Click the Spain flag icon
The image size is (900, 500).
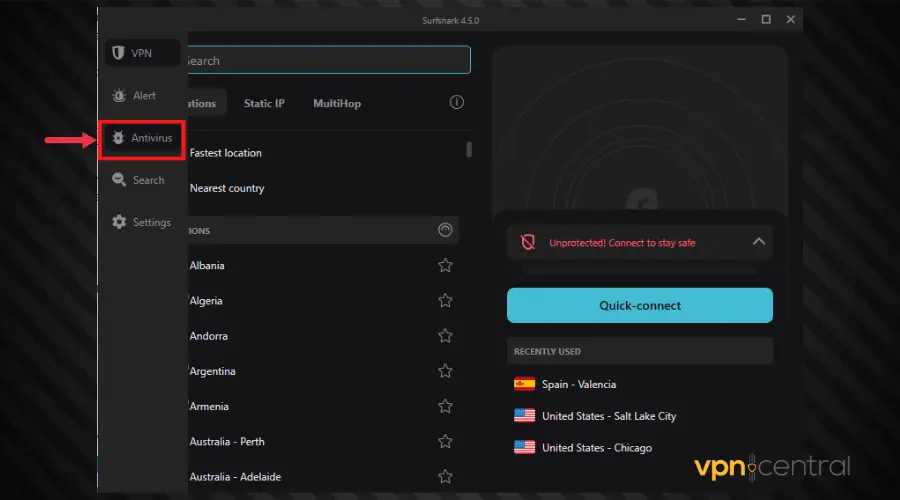(524, 384)
